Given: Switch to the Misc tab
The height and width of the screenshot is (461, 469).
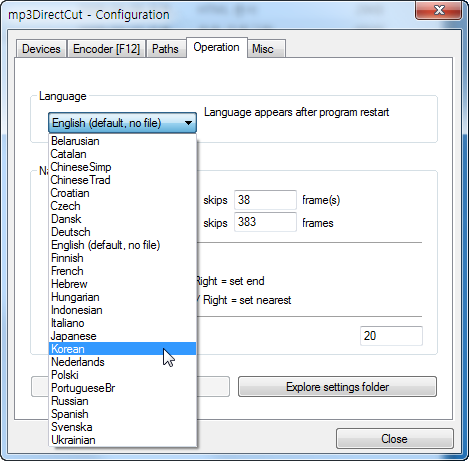Looking at the screenshot, I should click(266, 49).
